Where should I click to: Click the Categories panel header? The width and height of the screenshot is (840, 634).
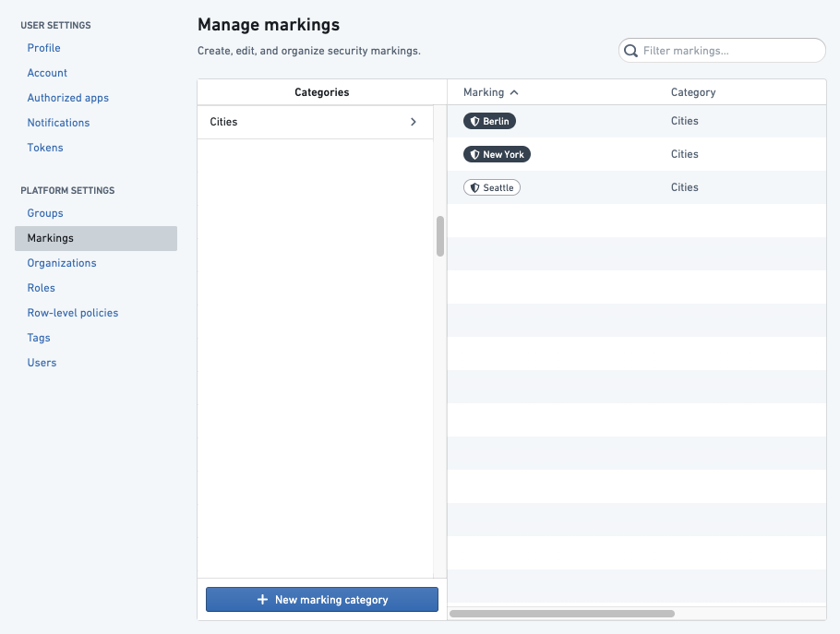point(322,92)
